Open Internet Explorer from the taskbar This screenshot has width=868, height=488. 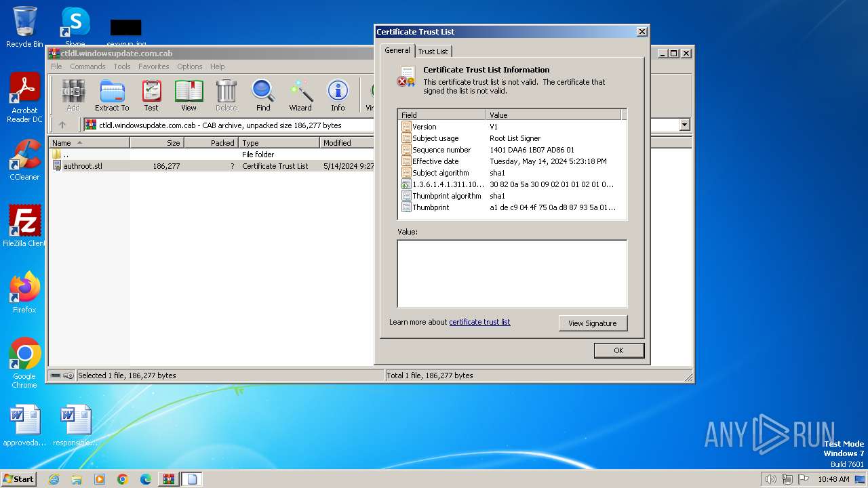click(54, 479)
